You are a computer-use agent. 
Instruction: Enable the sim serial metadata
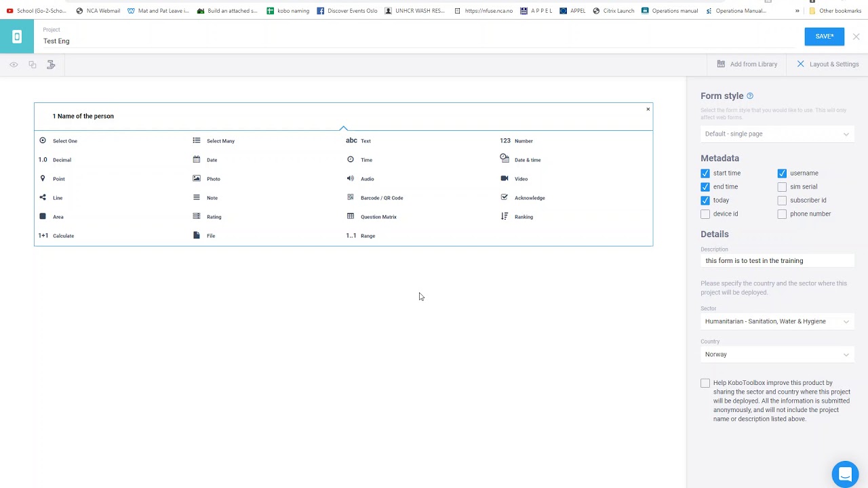[x=782, y=187]
